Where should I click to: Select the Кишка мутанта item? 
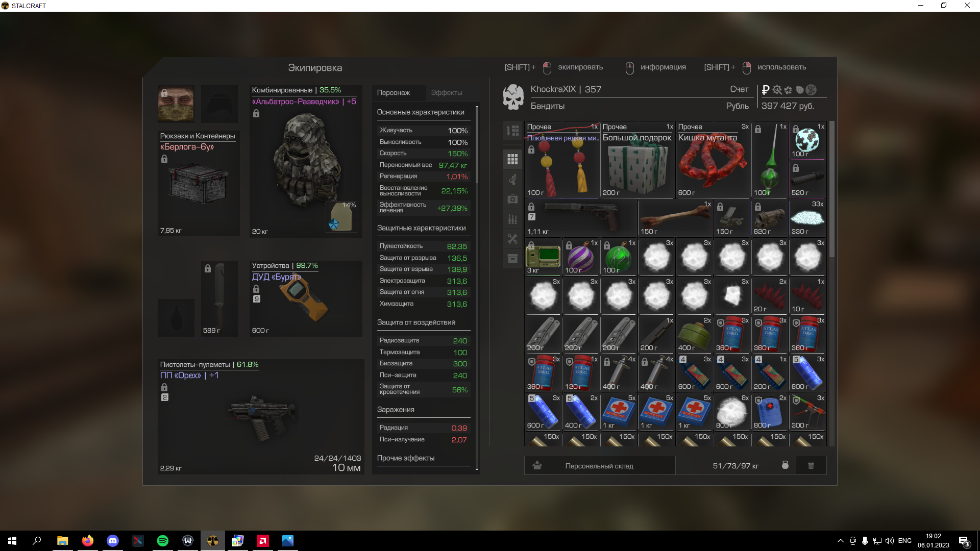click(713, 160)
